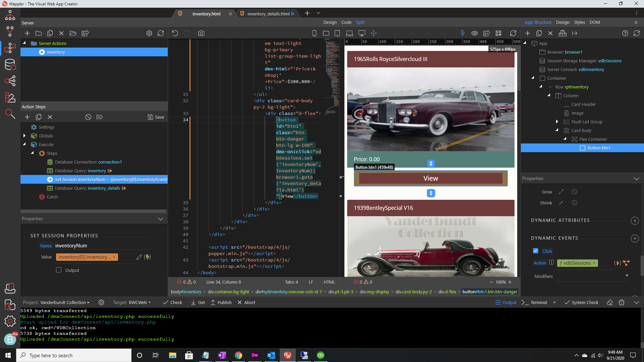Open the Git Manager sidebar icon
Screen dimensions: 644x362
pos(10,32)
